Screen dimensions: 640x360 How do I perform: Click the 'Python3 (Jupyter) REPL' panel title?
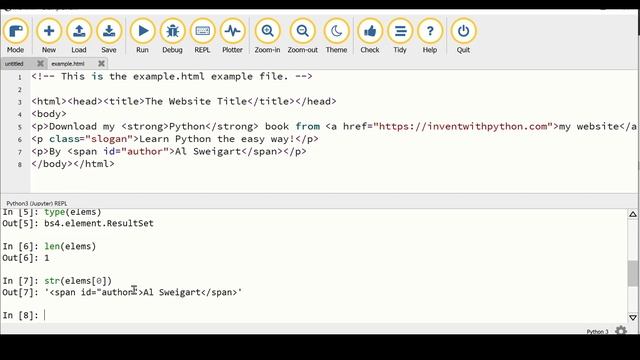point(37,203)
